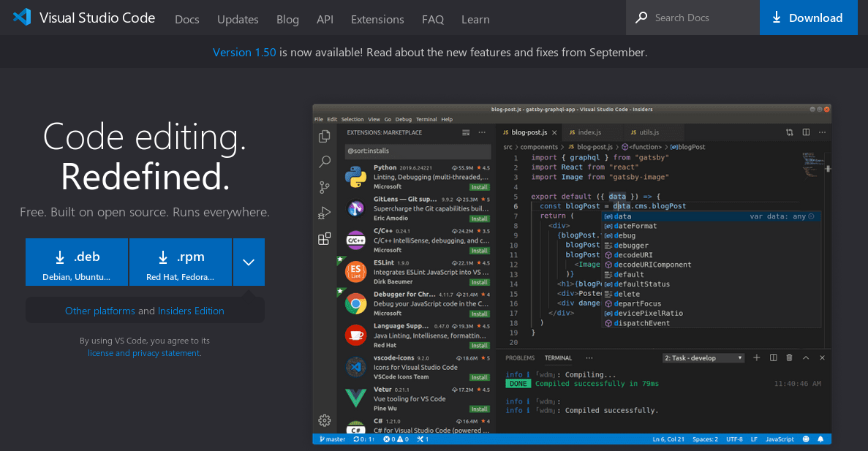Expand the download options chevron button

249,262
